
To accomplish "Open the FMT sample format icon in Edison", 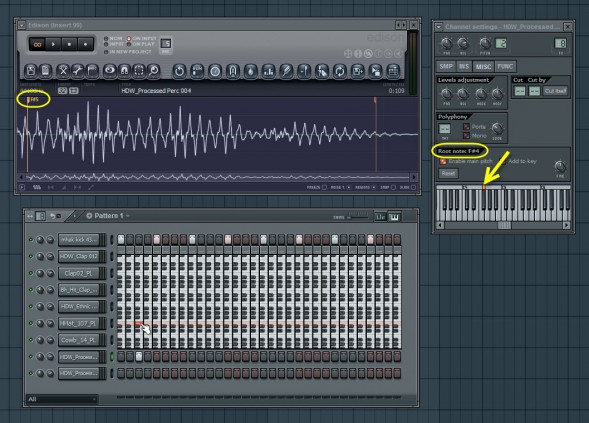I will (x=197, y=71).
